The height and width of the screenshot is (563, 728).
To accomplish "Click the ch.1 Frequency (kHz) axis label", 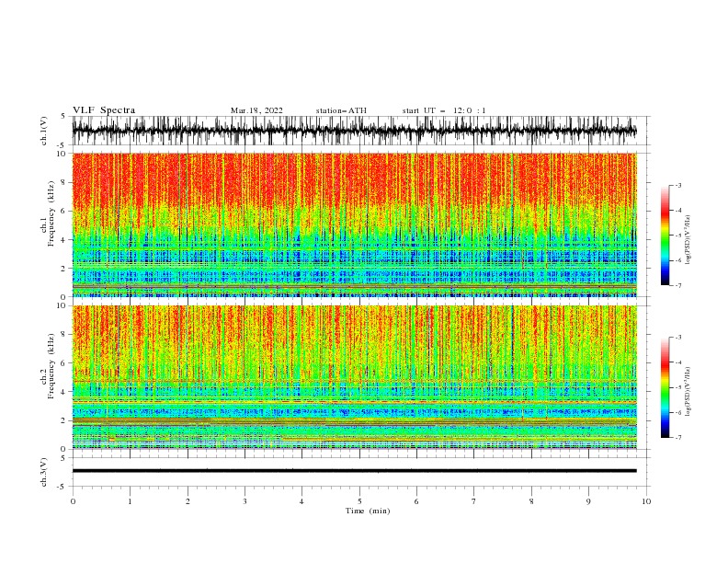I will point(48,214).
